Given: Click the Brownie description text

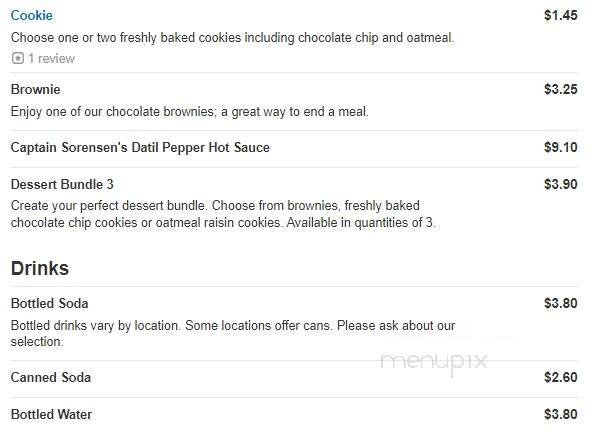Looking at the screenshot, I should pos(190,111).
